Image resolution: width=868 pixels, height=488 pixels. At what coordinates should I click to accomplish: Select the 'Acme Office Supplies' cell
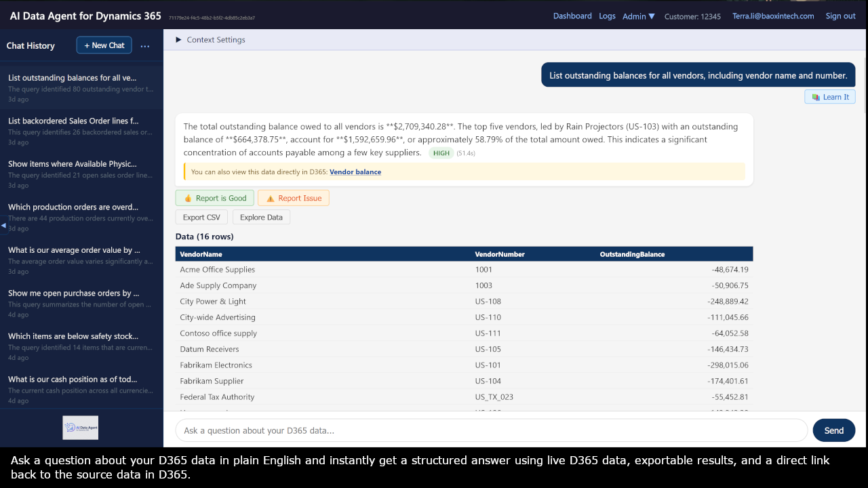pos(218,270)
